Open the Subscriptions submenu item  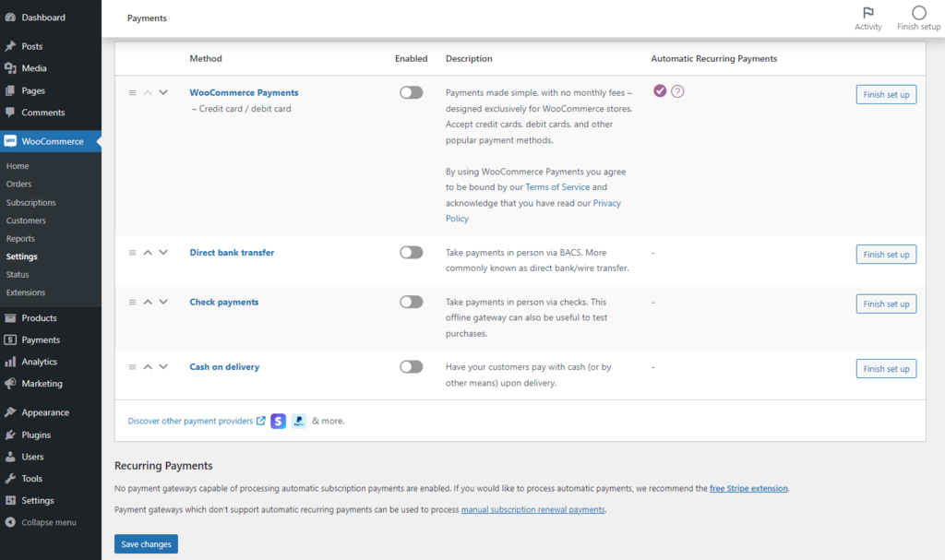(30, 203)
